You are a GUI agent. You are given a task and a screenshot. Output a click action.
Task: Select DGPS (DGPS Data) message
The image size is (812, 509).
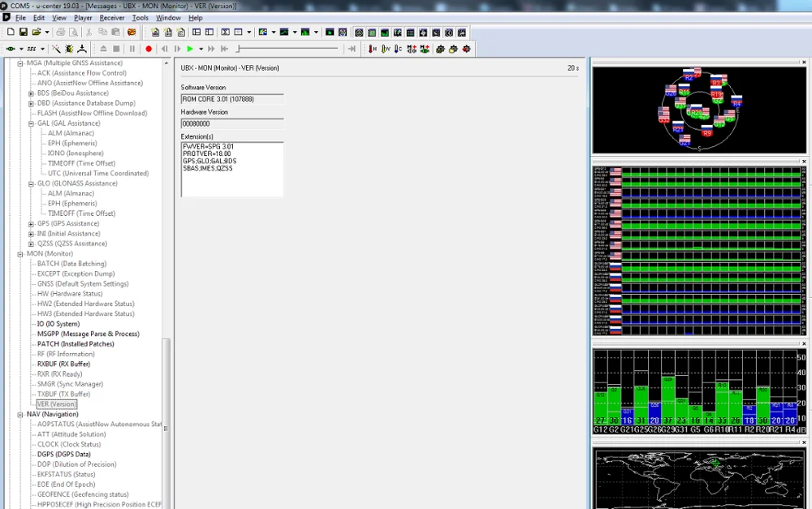point(63,454)
